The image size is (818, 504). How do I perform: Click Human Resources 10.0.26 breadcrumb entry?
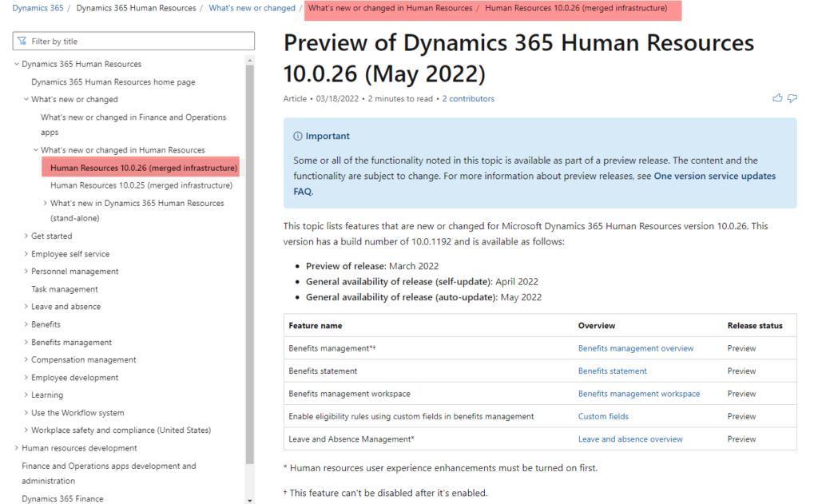(x=576, y=8)
